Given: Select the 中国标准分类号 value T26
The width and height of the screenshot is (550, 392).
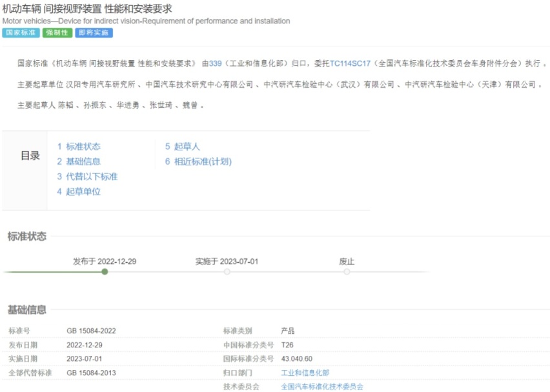Looking at the screenshot, I should [x=287, y=345].
